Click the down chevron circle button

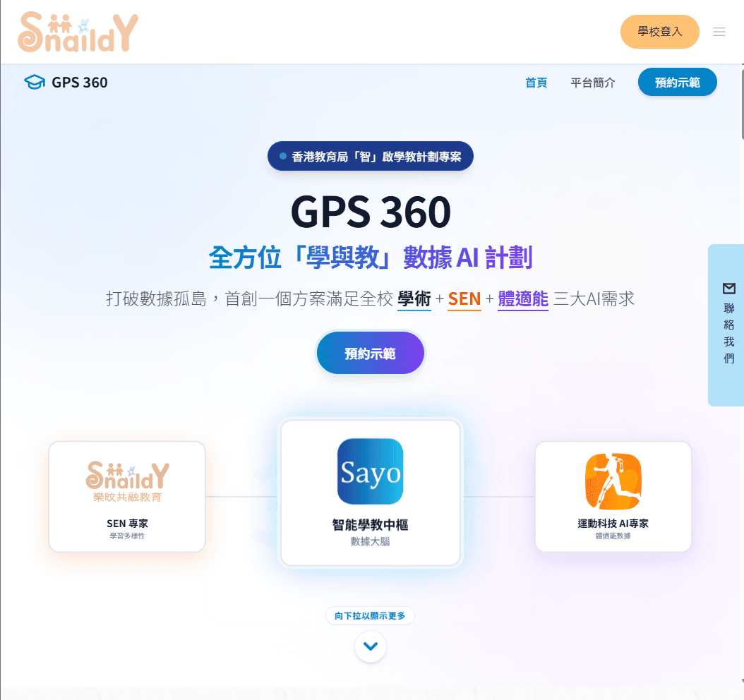370,646
